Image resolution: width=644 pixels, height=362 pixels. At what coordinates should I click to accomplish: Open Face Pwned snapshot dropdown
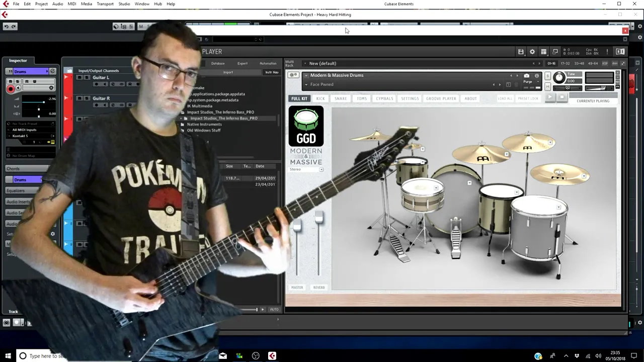(306, 84)
